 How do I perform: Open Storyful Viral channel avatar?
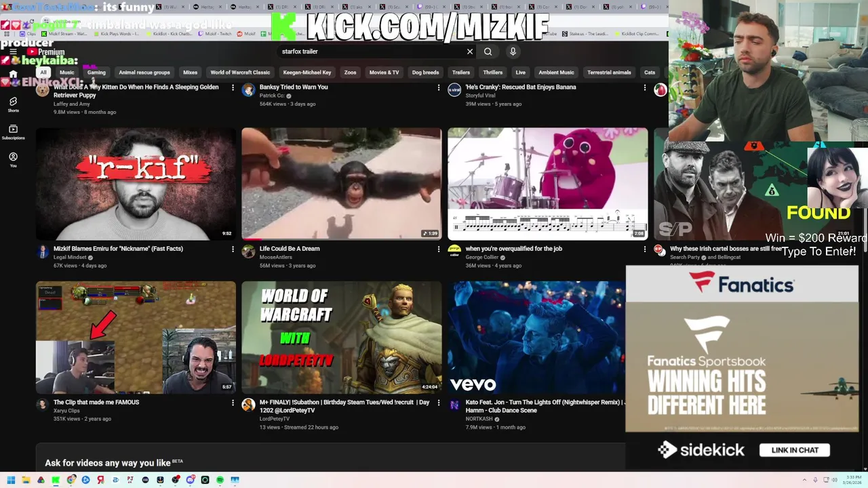coord(454,90)
